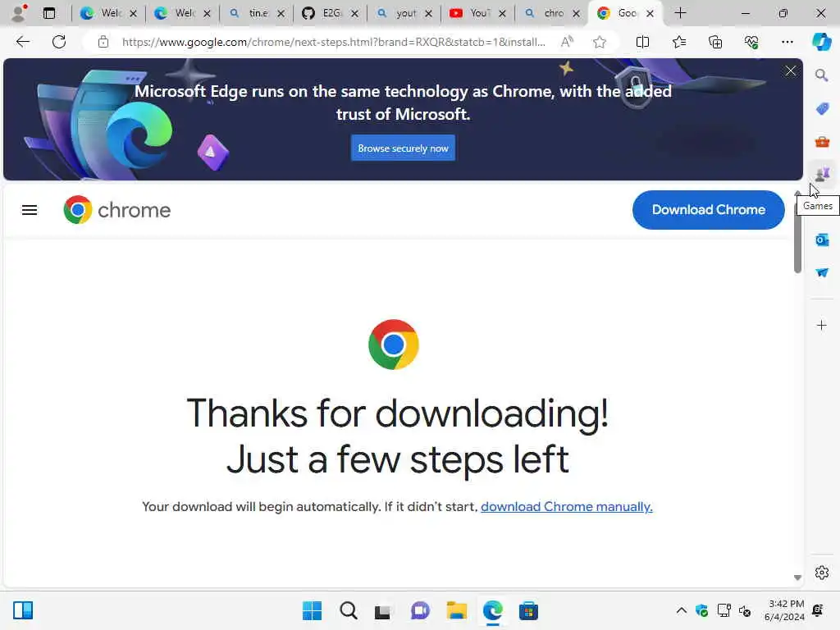The width and height of the screenshot is (840, 630).
Task: Click Download Chrome button
Action: click(x=708, y=210)
